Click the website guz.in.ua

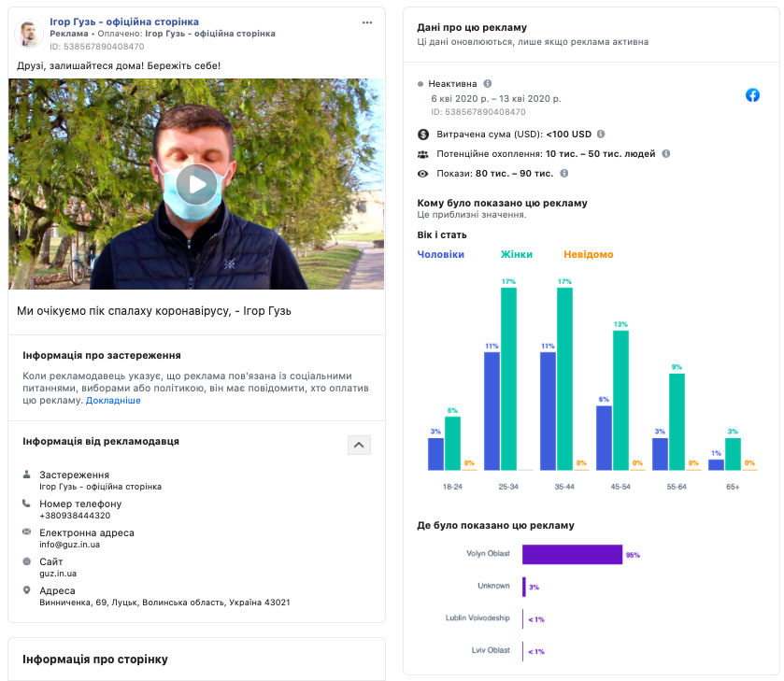click(x=58, y=574)
